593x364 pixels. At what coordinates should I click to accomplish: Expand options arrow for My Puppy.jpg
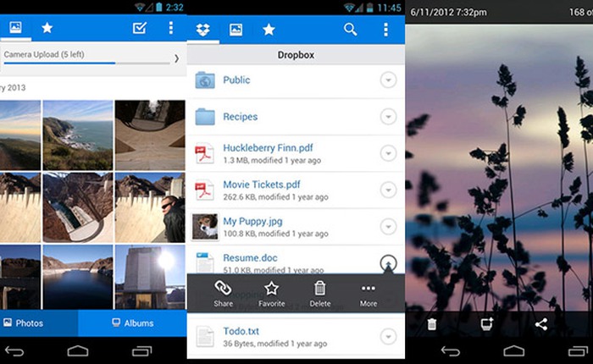[x=388, y=227]
